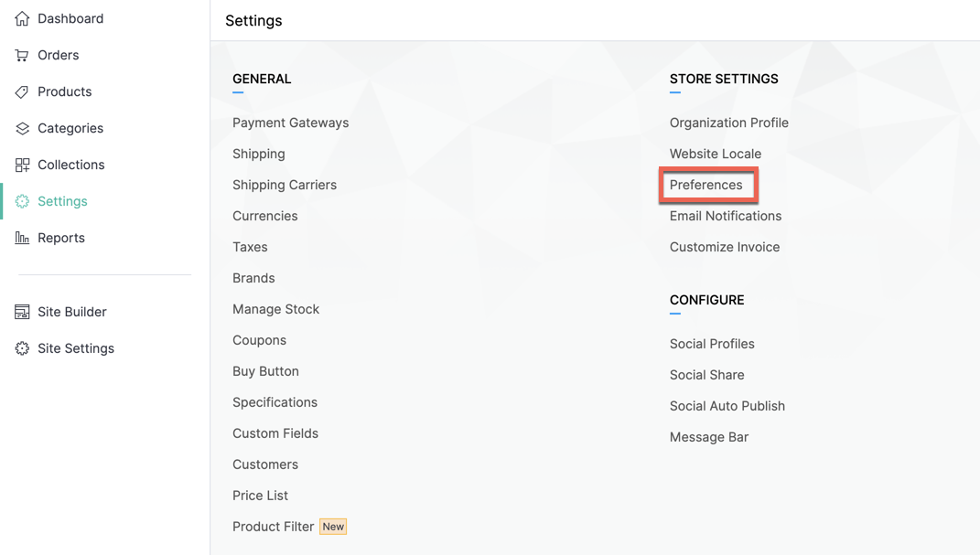Open the Currencies settings link
The height and width of the screenshot is (555, 980).
pyautogui.click(x=265, y=216)
